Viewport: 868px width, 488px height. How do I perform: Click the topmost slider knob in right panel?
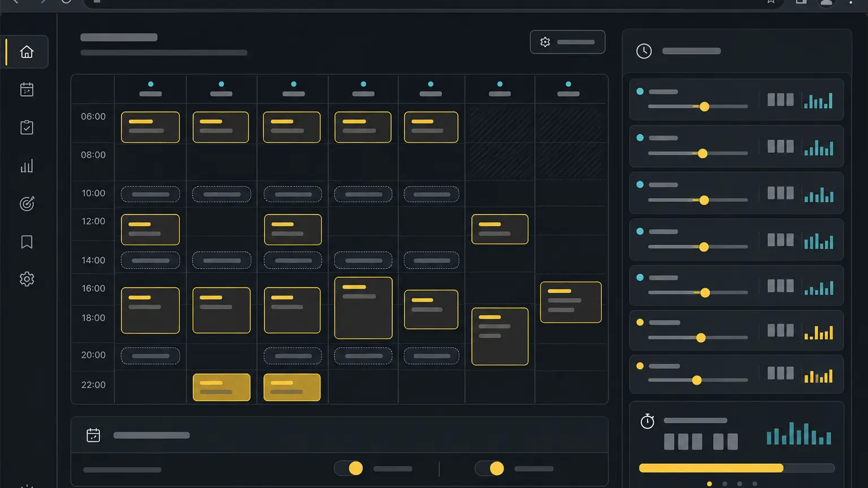point(704,107)
